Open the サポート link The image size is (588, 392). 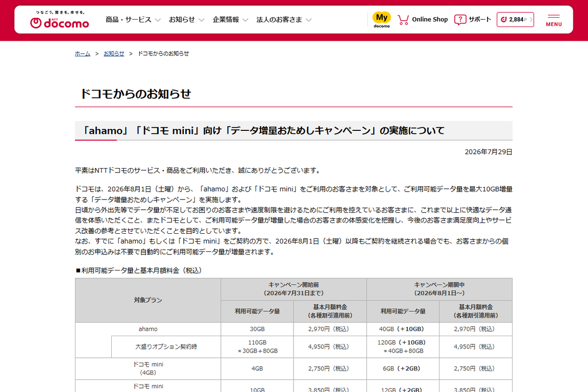[480, 20]
